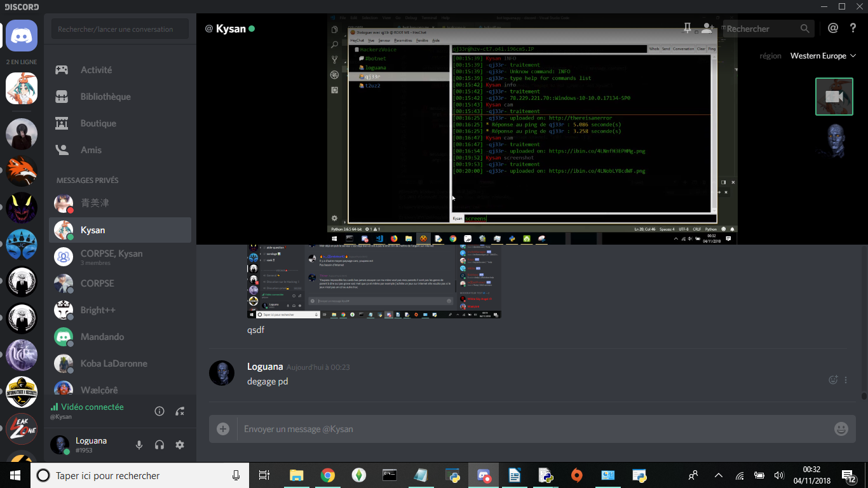The image size is (868, 488).
Task: Open help question mark icon
Action: click(x=853, y=29)
